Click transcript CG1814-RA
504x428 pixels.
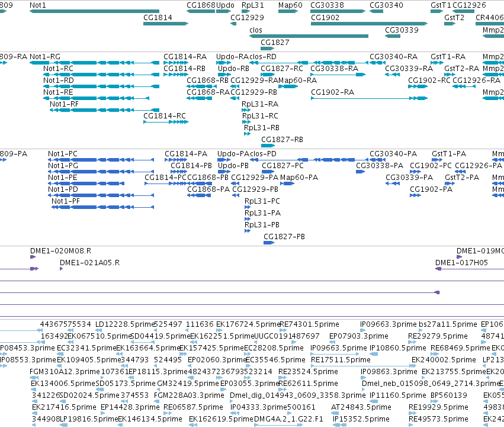click(175, 63)
